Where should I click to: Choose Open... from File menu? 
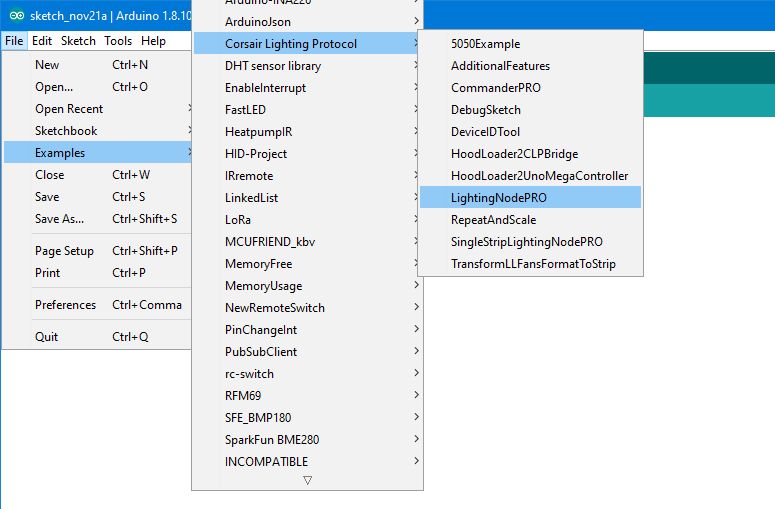[97, 87]
